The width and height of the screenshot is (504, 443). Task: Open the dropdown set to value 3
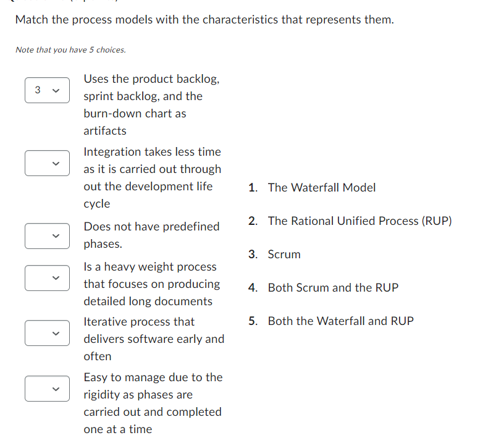[47, 90]
